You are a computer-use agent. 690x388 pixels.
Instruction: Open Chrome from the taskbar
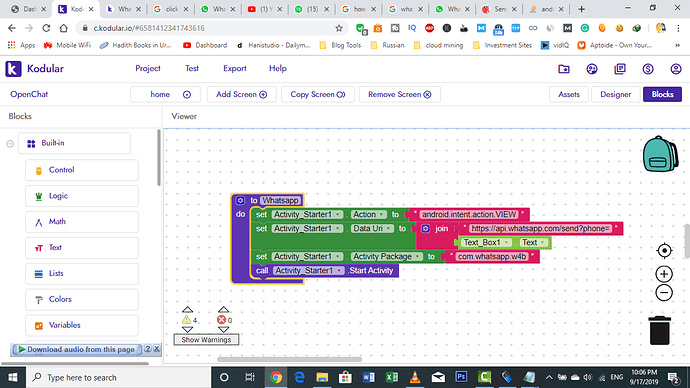276,377
